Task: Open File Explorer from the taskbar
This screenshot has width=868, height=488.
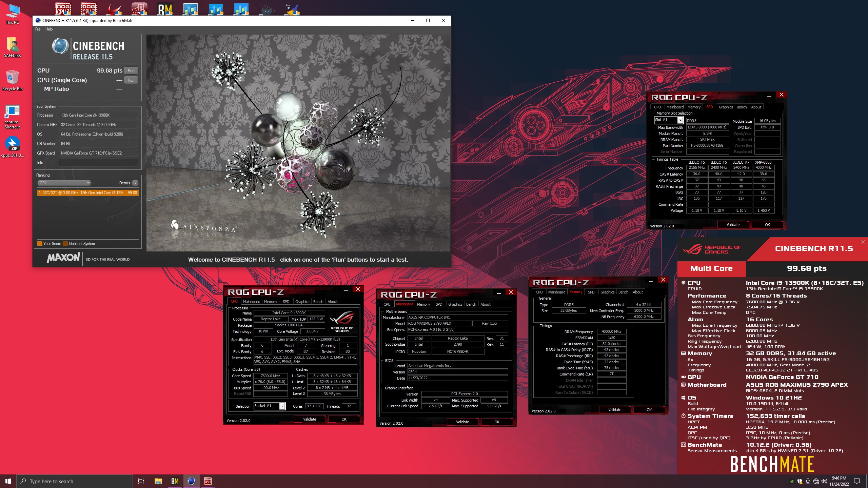Action: point(158,481)
